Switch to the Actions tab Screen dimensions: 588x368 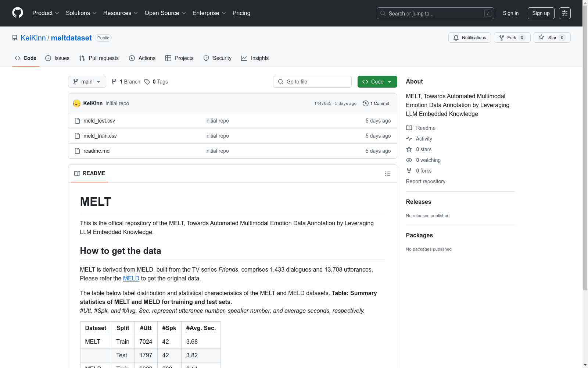142,58
